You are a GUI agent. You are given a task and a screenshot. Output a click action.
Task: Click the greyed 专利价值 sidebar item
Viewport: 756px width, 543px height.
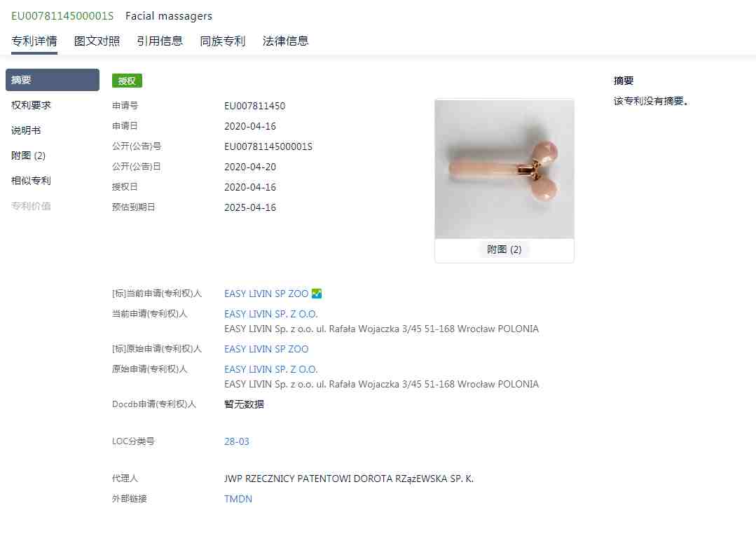[x=31, y=206]
